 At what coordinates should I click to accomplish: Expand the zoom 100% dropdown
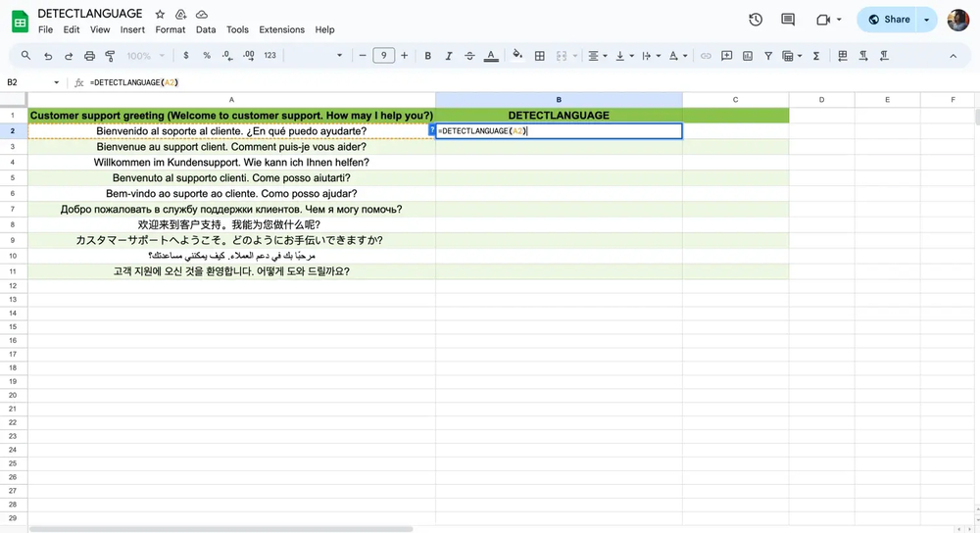pyautogui.click(x=145, y=56)
